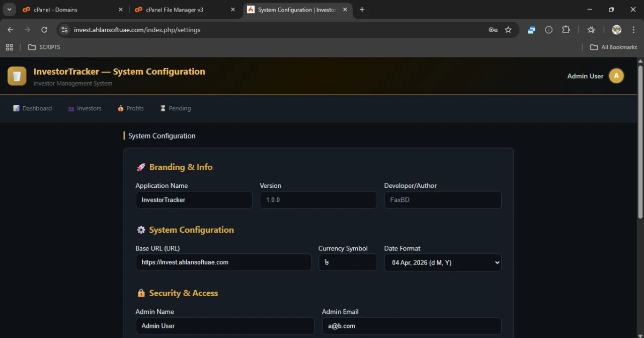Screen dimensions: 644x338
Task: Click the Admin Email field
Action: [x=412, y=326]
